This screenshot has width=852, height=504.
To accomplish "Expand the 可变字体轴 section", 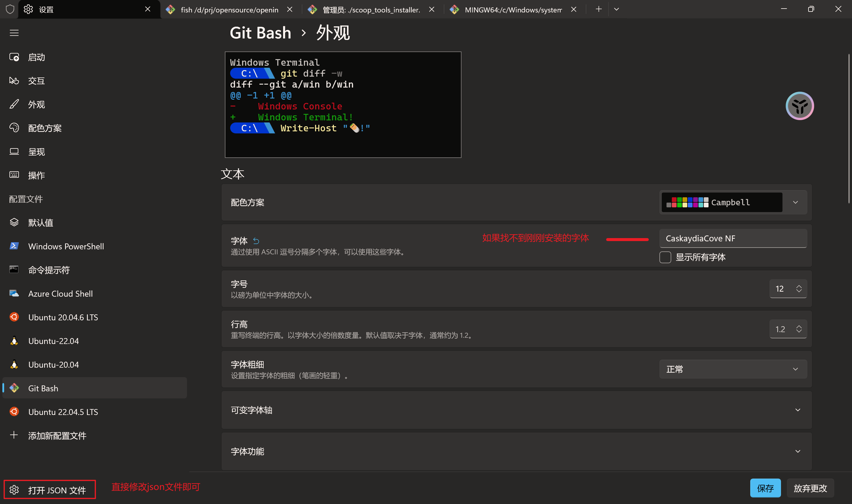I will pyautogui.click(x=517, y=410).
